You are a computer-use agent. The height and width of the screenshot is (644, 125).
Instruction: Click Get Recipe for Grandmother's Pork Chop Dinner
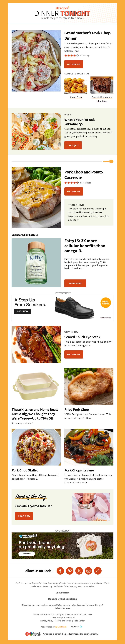[x=74, y=64]
